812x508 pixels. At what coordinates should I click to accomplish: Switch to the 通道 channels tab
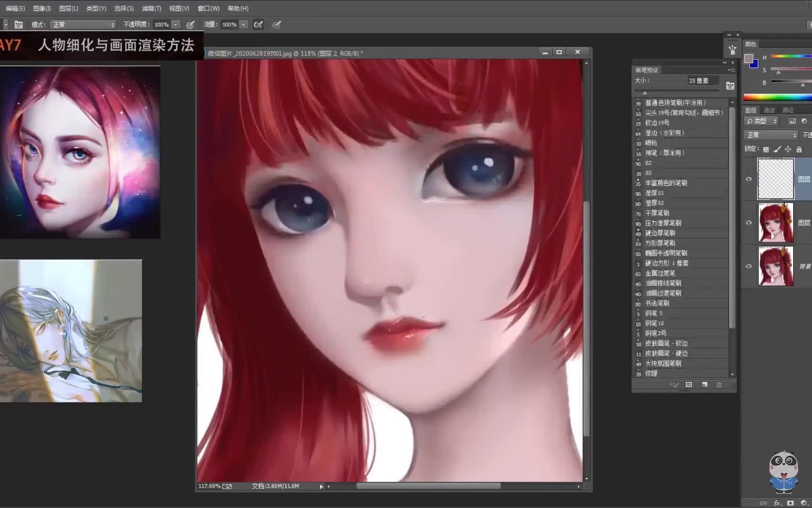[x=769, y=110]
